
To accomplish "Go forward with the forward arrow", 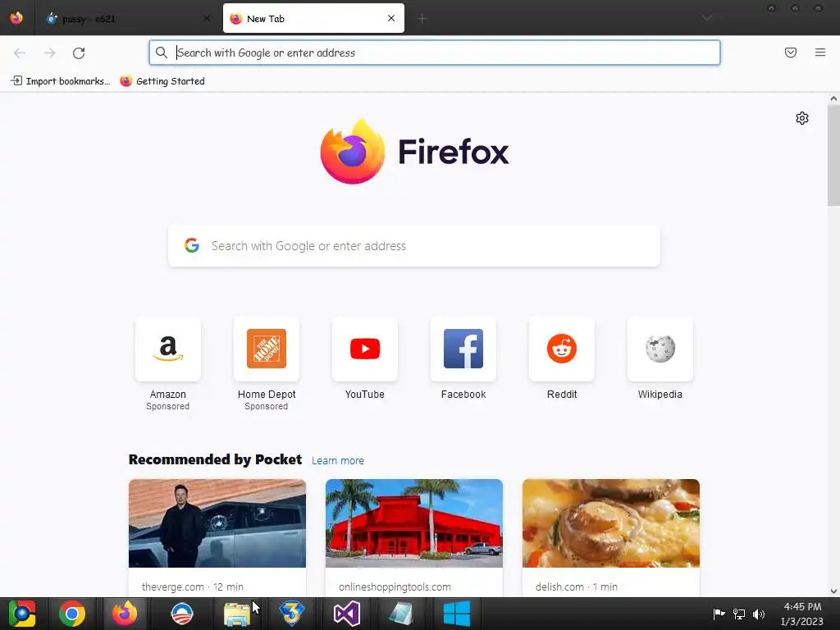I will pyautogui.click(x=49, y=53).
